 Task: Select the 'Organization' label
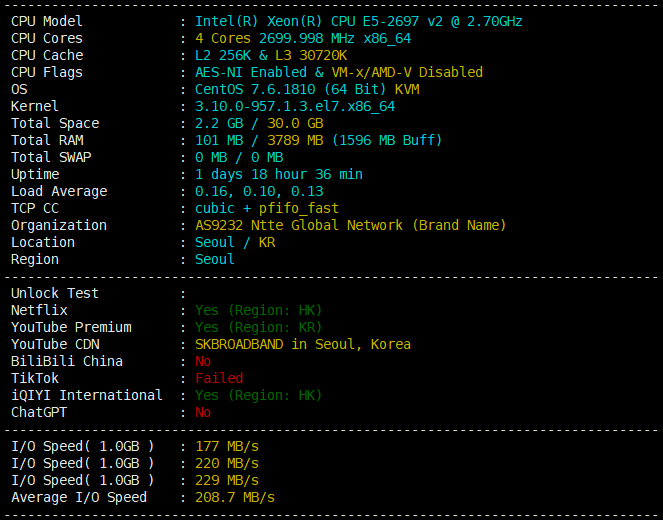(x=59, y=225)
